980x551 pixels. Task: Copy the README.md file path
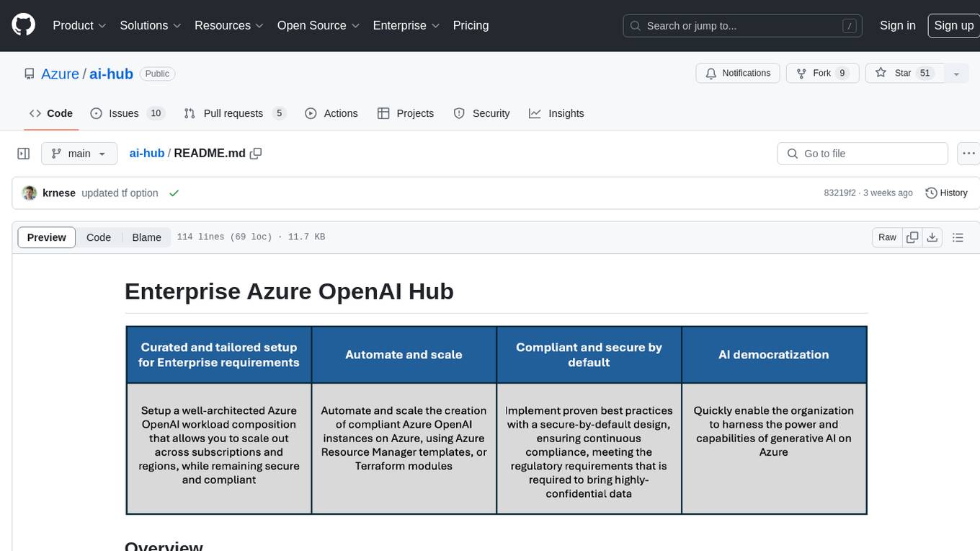(x=255, y=154)
